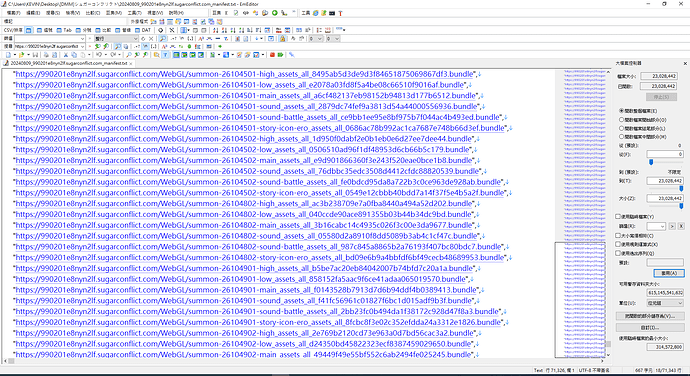Adjust the To (到) slider thumb
Image resolution: width=690 pixels, height=376 pixels.
click(x=681, y=188)
